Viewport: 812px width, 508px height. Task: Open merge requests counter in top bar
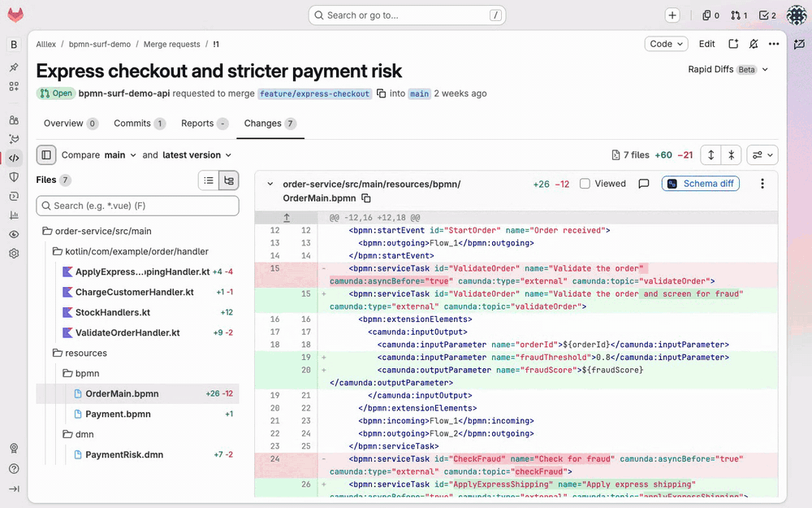pyautogui.click(x=739, y=15)
